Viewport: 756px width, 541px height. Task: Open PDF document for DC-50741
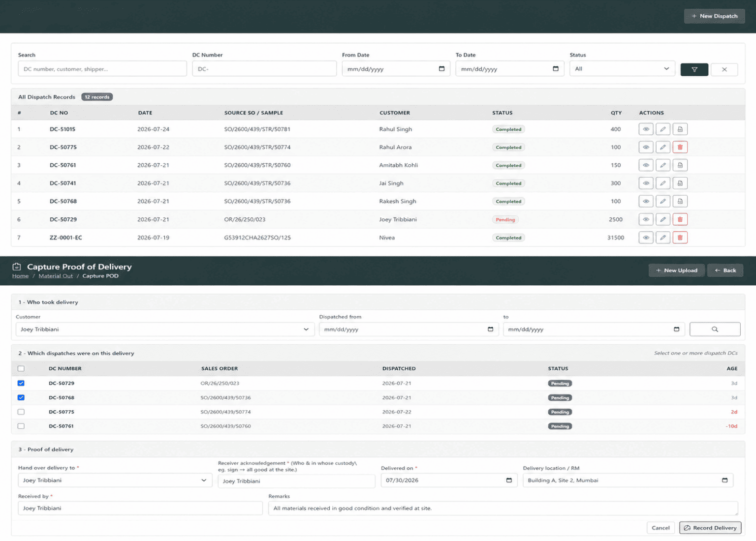pyautogui.click(x=680, y=183)
